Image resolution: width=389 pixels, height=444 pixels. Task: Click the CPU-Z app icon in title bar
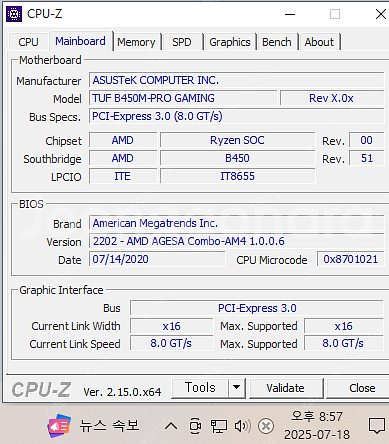14,14
